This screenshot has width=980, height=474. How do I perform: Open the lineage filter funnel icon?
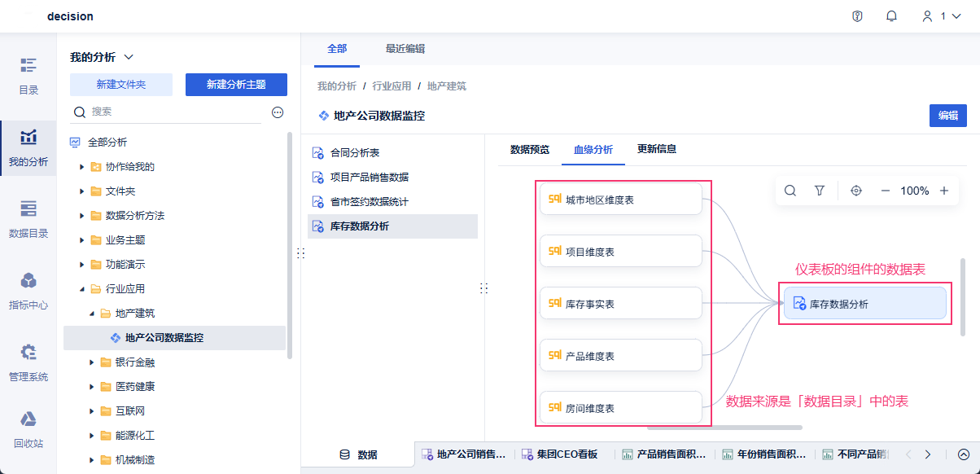[820, 191]
